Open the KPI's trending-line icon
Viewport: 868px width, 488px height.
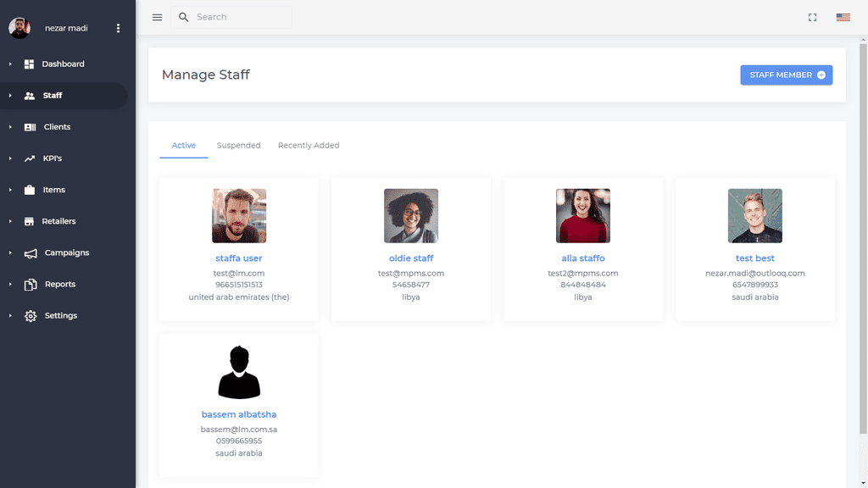(30, 158)
